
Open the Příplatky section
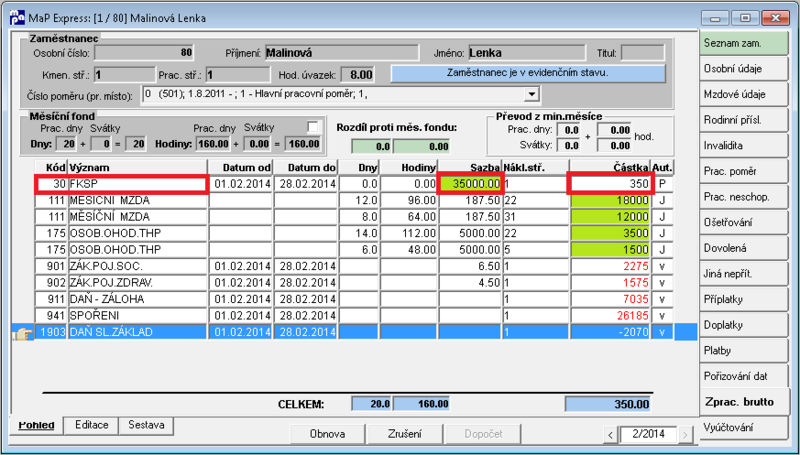pos(743,299)
